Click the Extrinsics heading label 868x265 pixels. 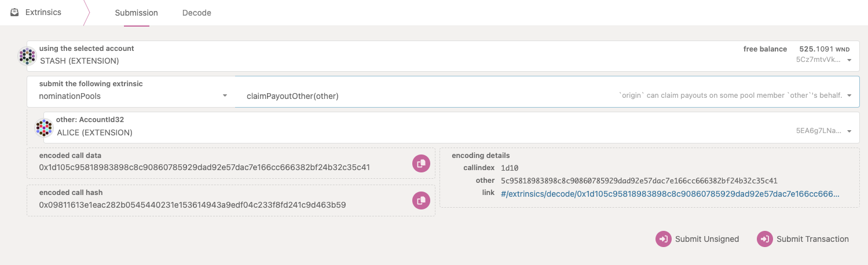(43, 12)
